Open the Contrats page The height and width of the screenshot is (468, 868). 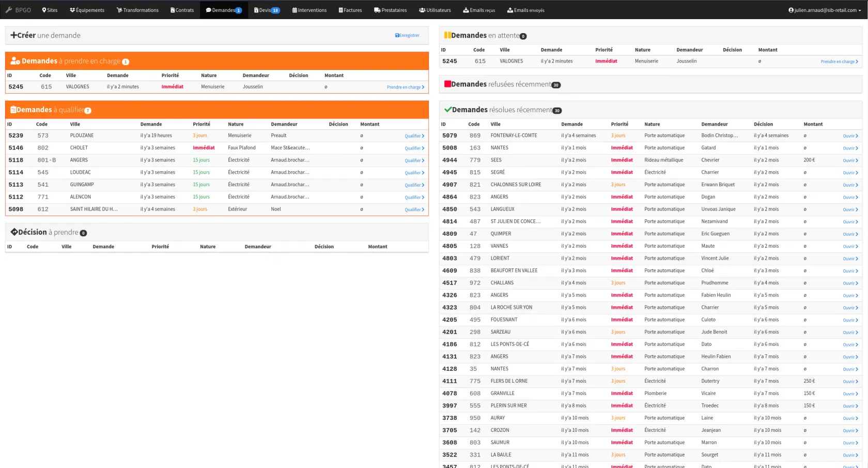[x=182, y=10]
